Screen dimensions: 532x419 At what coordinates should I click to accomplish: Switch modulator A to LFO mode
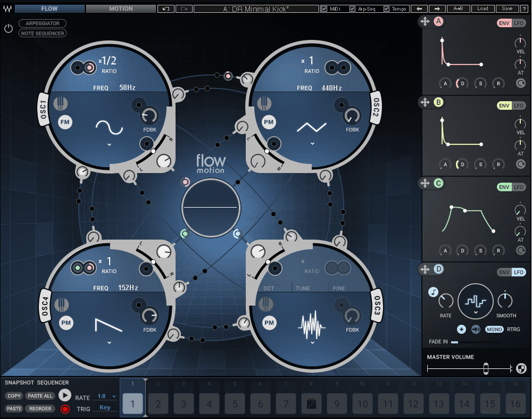(x=518, y=23)
